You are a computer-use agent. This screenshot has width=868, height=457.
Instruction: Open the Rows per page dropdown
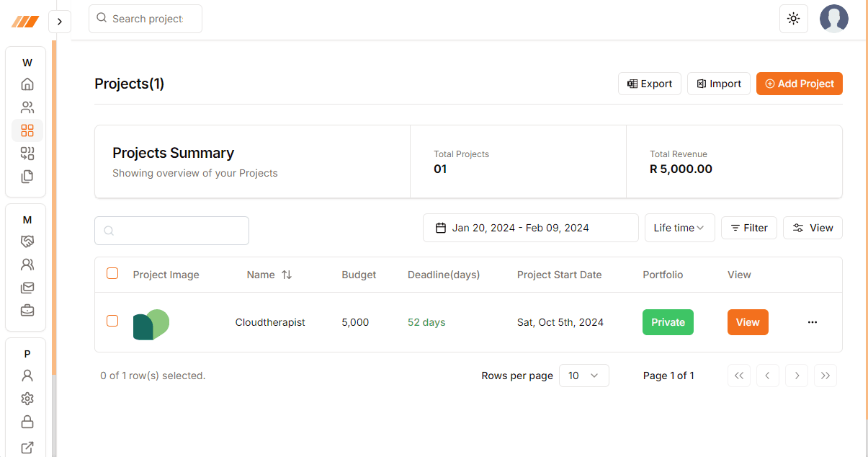click(583, 376)
